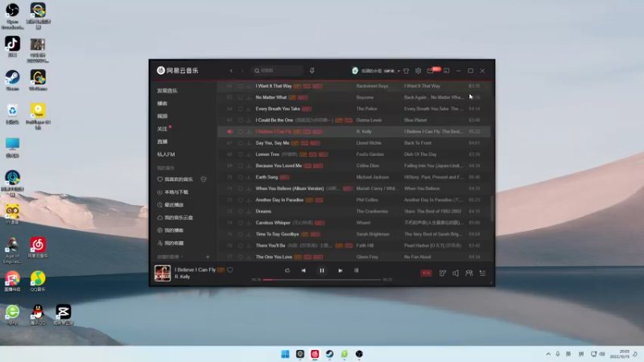Like the song When You Believe
The width and height of the screenshot is (644, 362).
[240, 189]
